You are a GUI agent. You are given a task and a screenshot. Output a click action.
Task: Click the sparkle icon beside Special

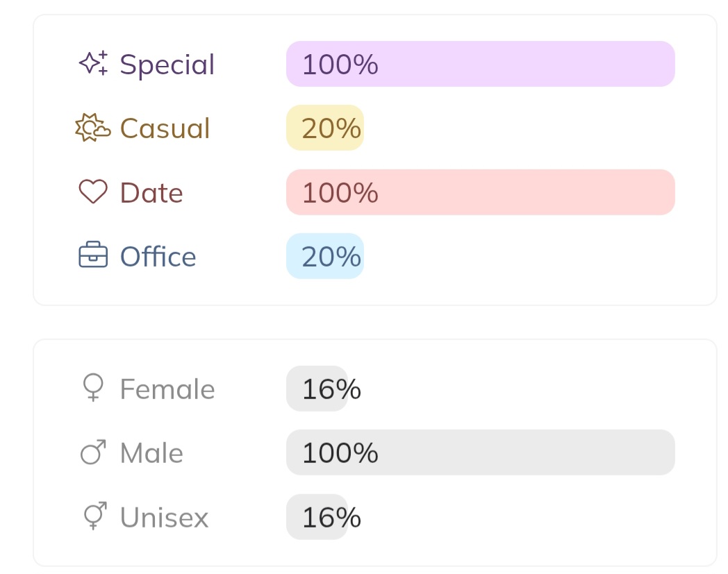pyautogui.click(x=93, y=64)
